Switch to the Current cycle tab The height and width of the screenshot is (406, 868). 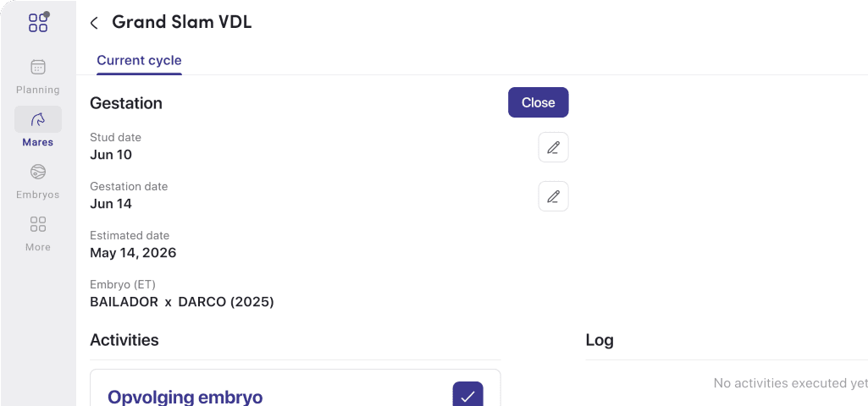[139, 60]
